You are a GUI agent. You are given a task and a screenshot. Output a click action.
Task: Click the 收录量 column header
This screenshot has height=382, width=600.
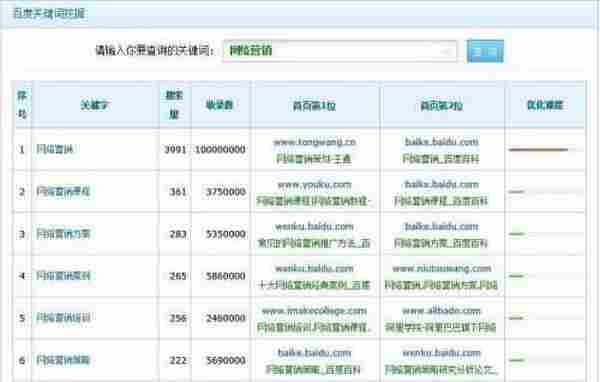[220, 105]
